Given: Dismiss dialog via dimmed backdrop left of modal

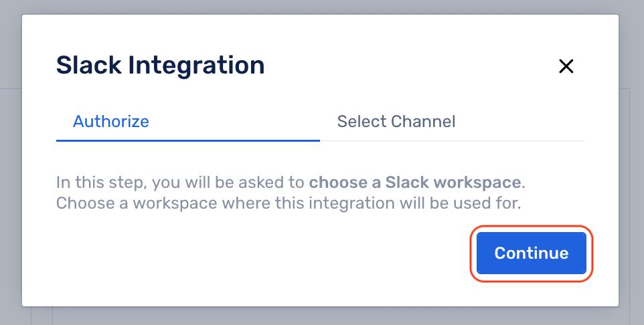Looking at the screenshot, I should pos(11,164).
